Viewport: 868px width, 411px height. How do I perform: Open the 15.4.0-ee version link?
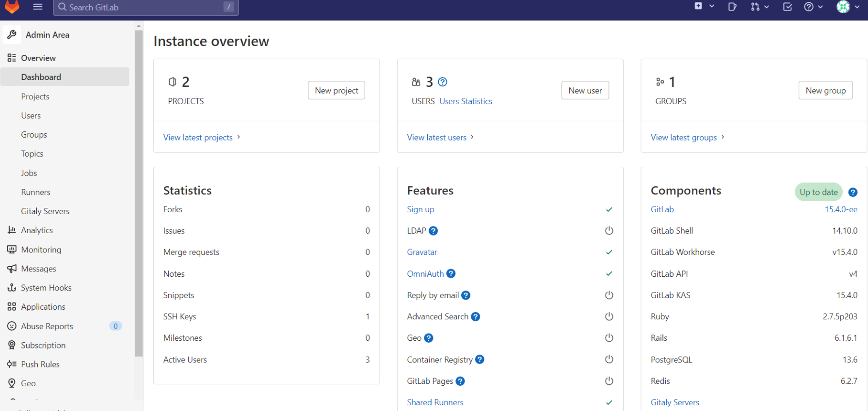coord(841,209)
